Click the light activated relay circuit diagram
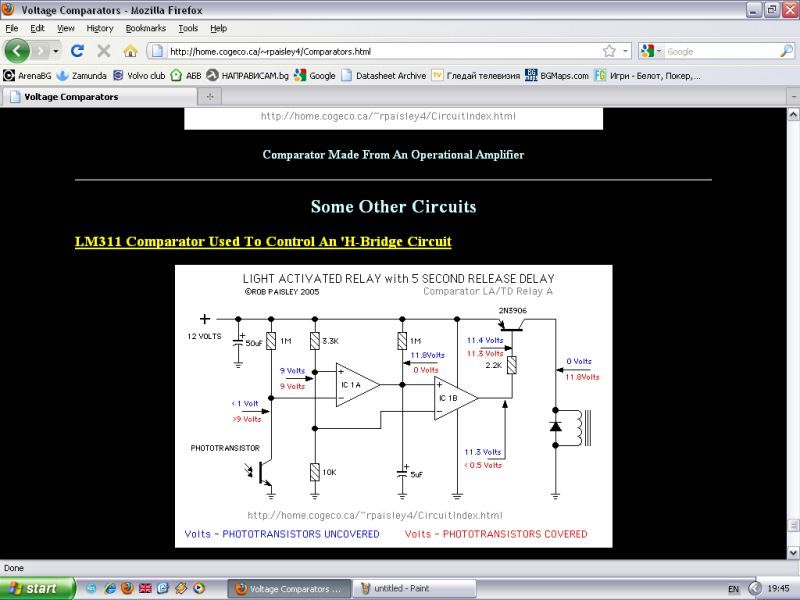This screenshot has width=800, height=600. click(x=393, y=405)
